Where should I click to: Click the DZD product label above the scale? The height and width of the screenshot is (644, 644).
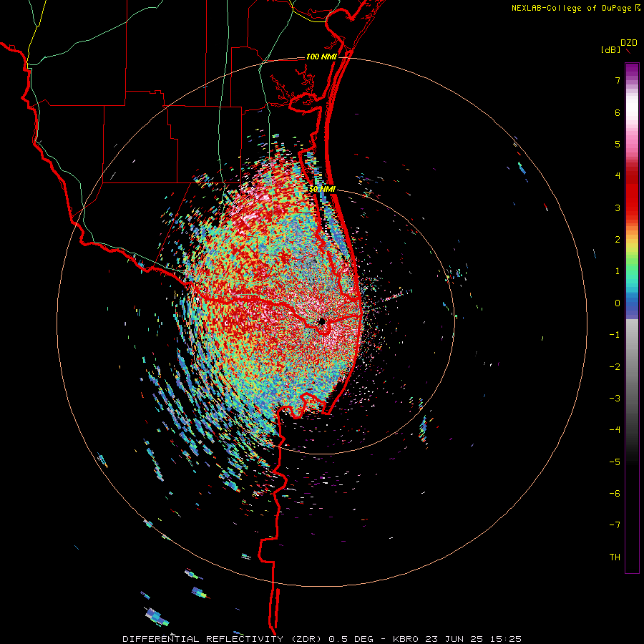pyautogui.click(x=628, y=43)
